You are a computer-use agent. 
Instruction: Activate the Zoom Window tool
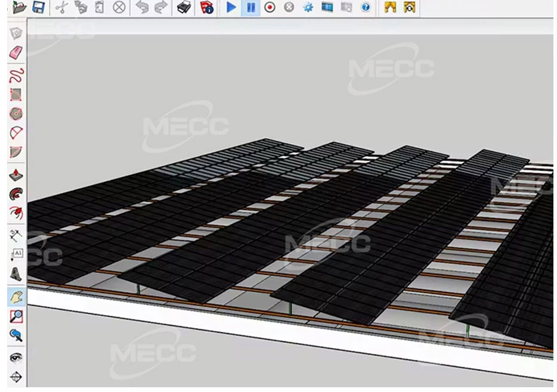coord(16,316)
